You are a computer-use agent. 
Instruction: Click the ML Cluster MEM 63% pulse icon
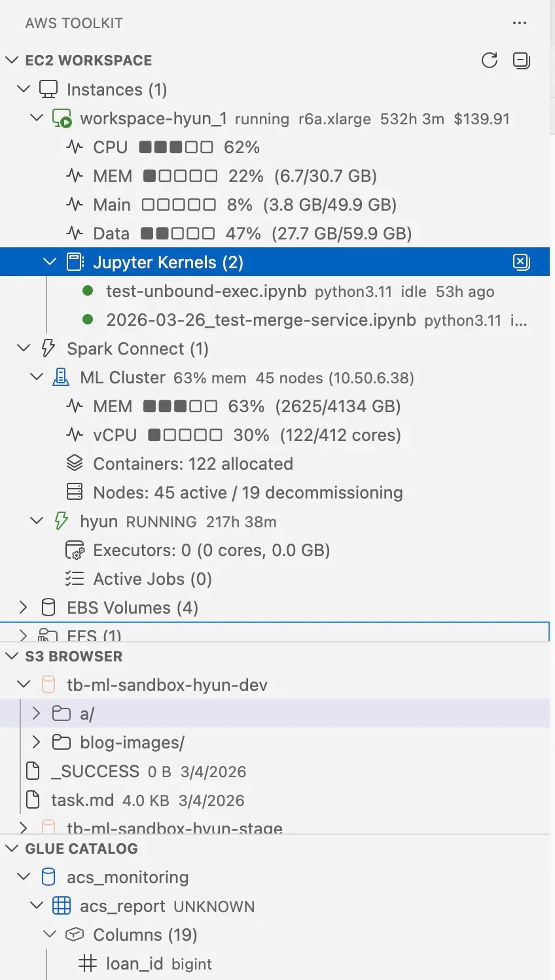click(75, 406)
